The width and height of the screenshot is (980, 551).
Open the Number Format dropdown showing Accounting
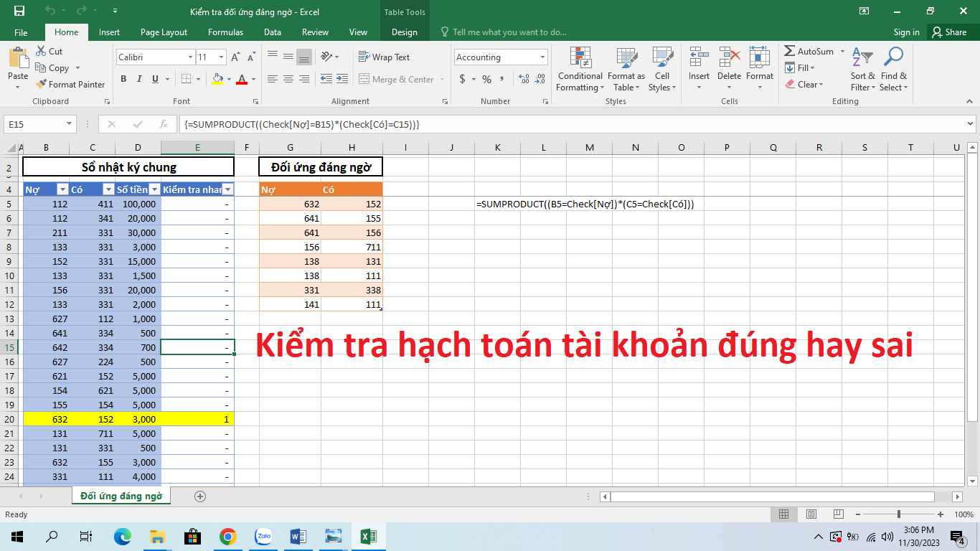(500, 57)
